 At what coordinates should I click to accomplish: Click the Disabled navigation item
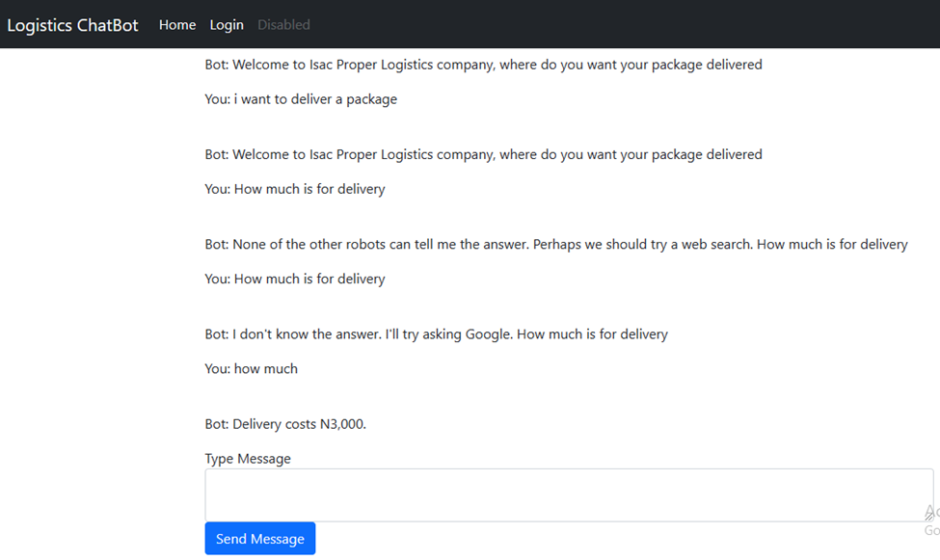click(283, 25)
